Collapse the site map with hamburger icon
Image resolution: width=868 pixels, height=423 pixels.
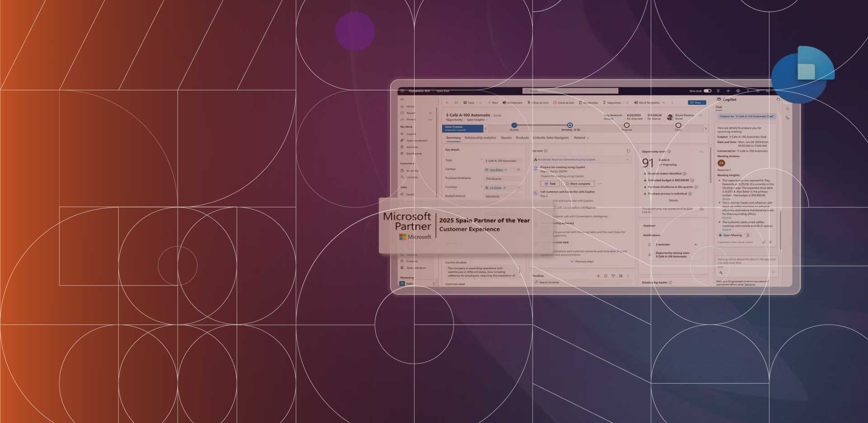tap(402, 99)
